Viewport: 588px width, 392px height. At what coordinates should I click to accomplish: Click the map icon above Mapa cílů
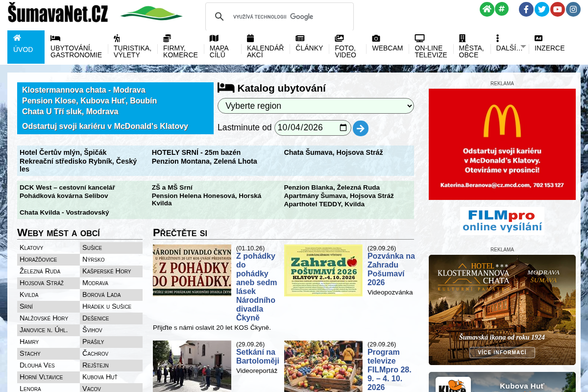(214, 38)
